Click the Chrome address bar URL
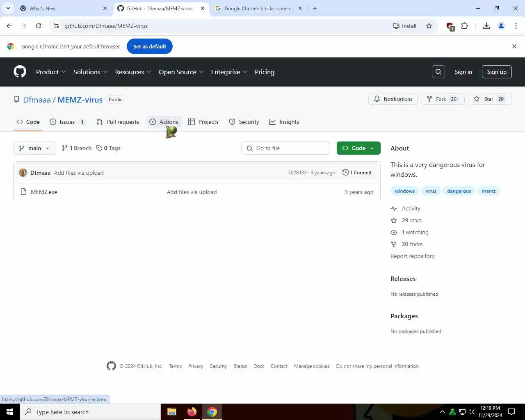 coord(106,26)
